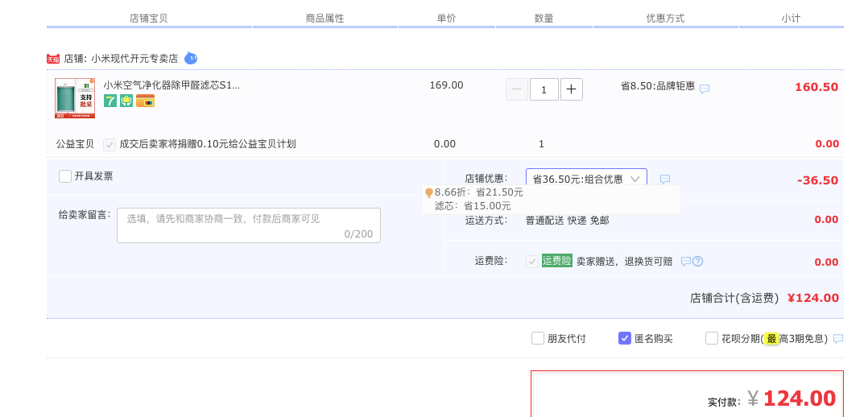
Task: Enable 朋友代付 option
Action: click(x=538, y=338)
